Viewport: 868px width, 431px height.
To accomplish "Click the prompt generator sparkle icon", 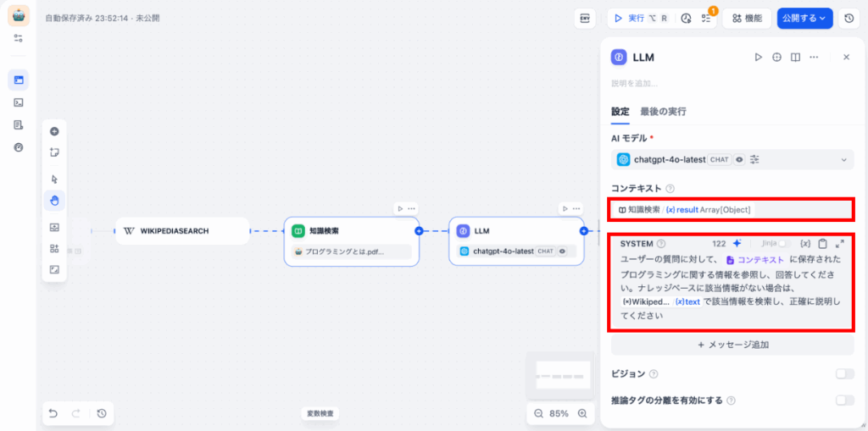I will coord(737,243).
